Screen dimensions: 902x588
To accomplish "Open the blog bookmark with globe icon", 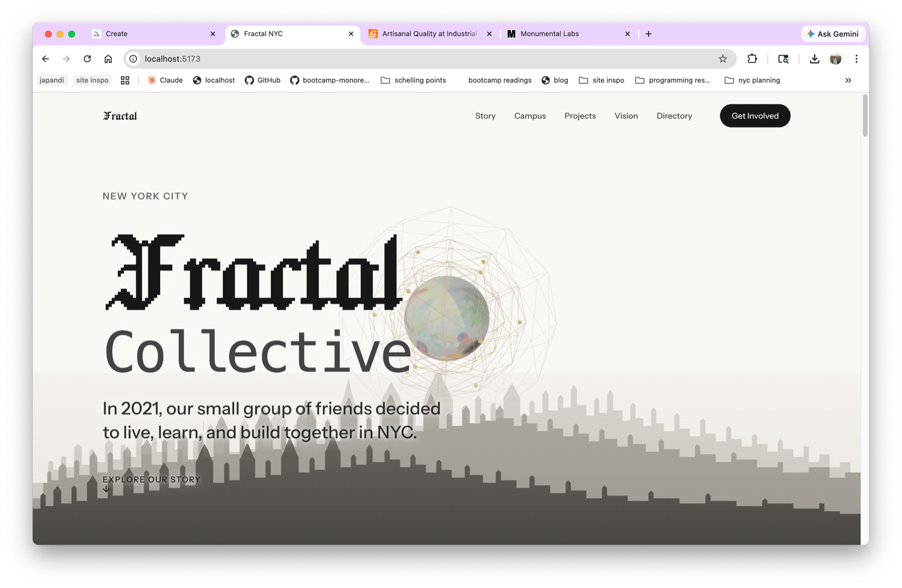I will [x=555, y=80].
